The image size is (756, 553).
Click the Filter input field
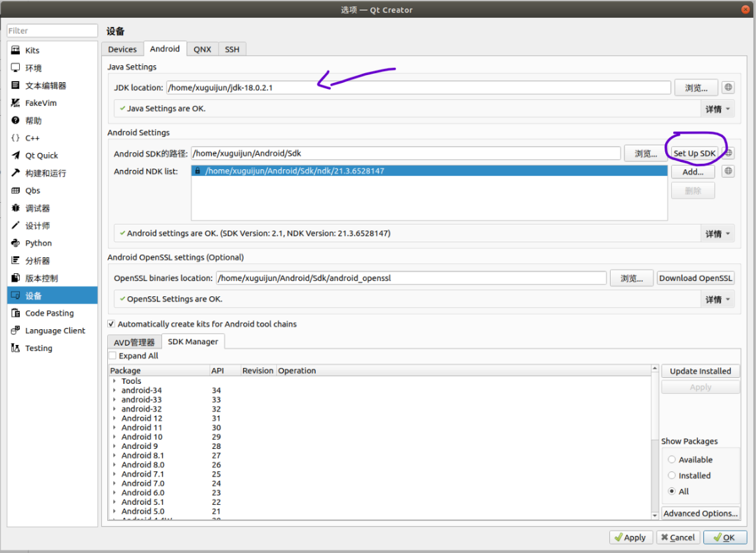pyautogui.click(x=52, y=30)
